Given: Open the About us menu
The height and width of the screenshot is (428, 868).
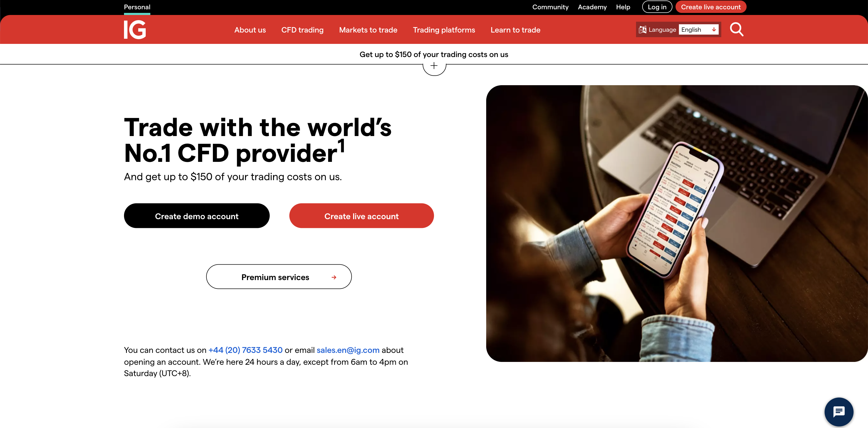Looking at the screenshot, I should pyautogui.click(x=250, y=30).
